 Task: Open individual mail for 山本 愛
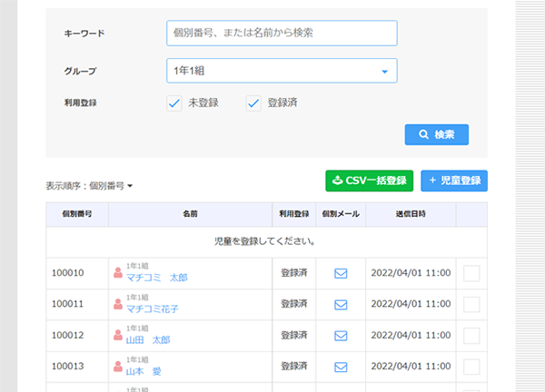pos(341,367)
